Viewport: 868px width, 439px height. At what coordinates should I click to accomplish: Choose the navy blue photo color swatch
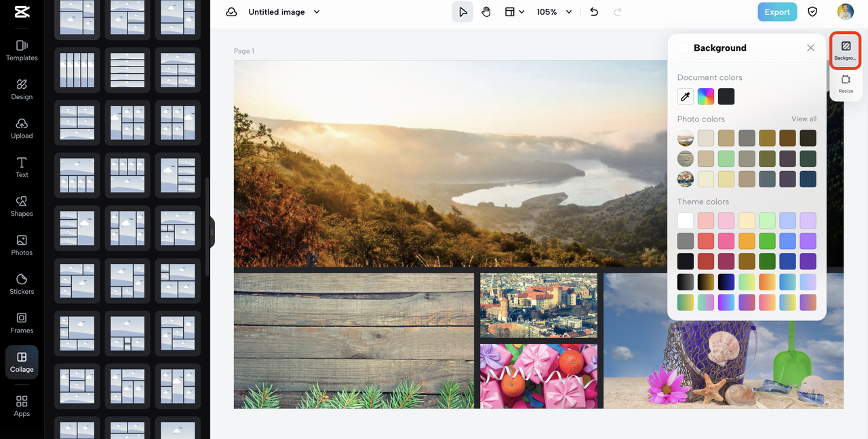[808, 179]
